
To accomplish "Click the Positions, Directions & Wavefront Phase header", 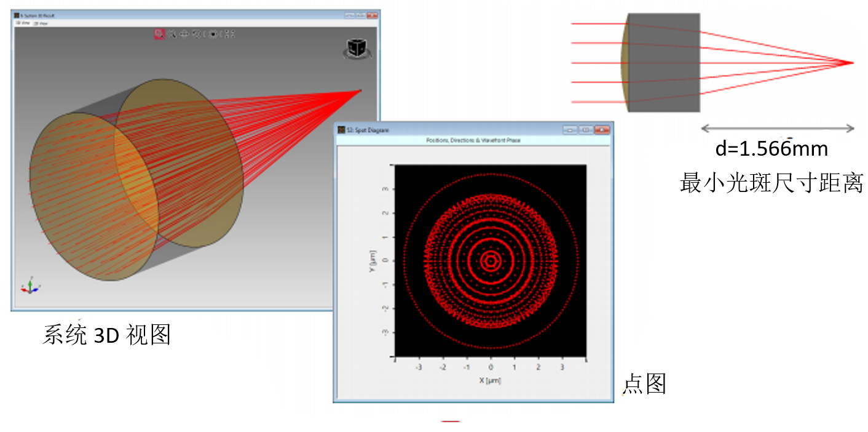I will pos(473,141).
